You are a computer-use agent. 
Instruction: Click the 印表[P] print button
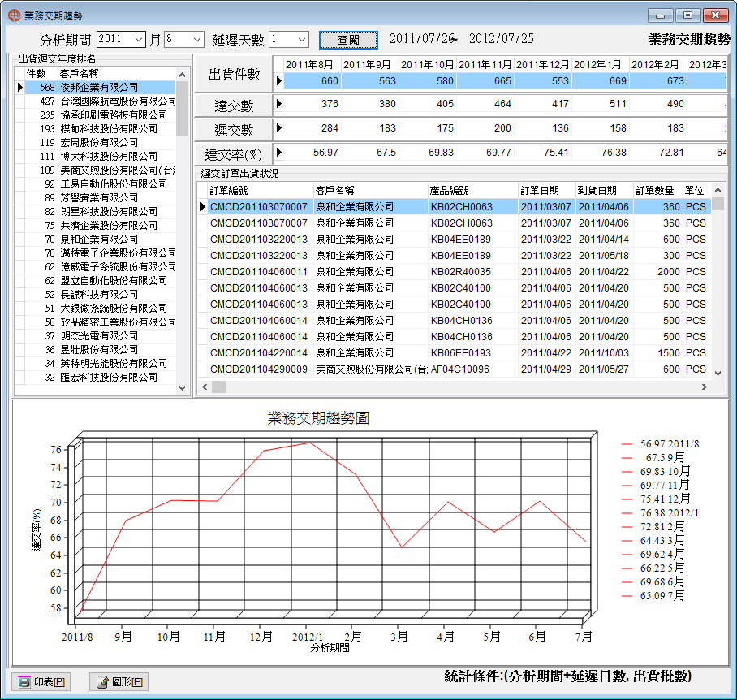pos(41,681)
